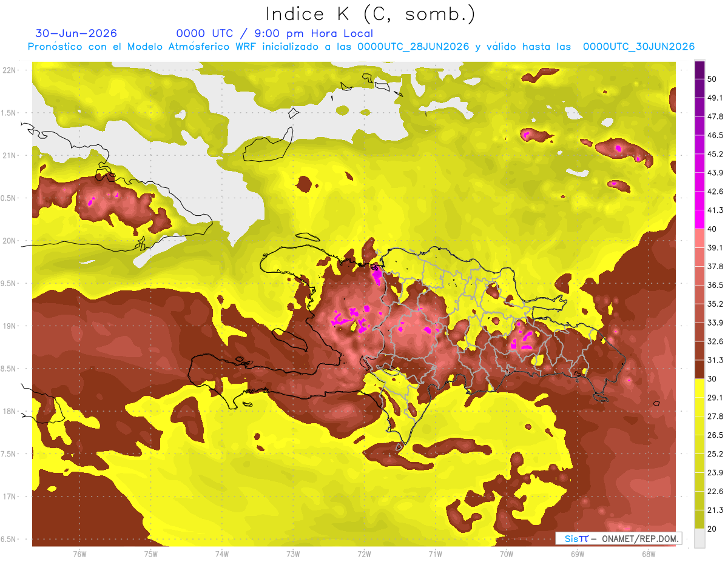The width and height of the screenshot is (728, 562).
Task: Click the 39.1 value on the color scale
Action: point(715,247)
